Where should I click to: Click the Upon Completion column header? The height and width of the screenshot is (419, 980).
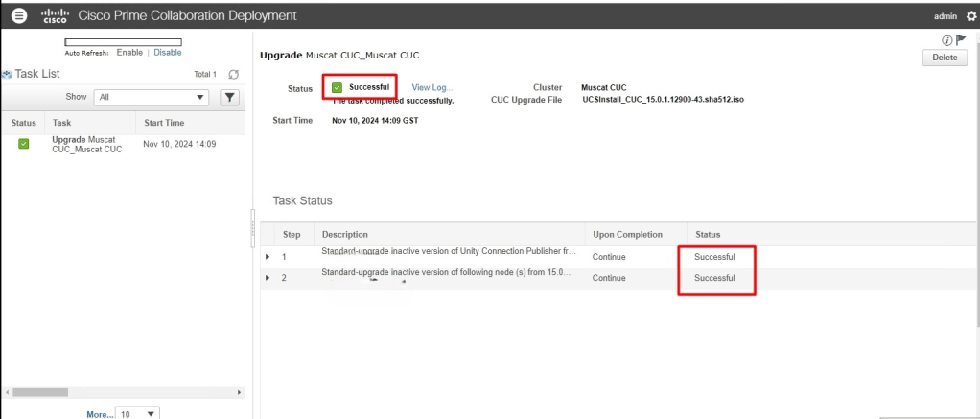[x=627, y=234]
